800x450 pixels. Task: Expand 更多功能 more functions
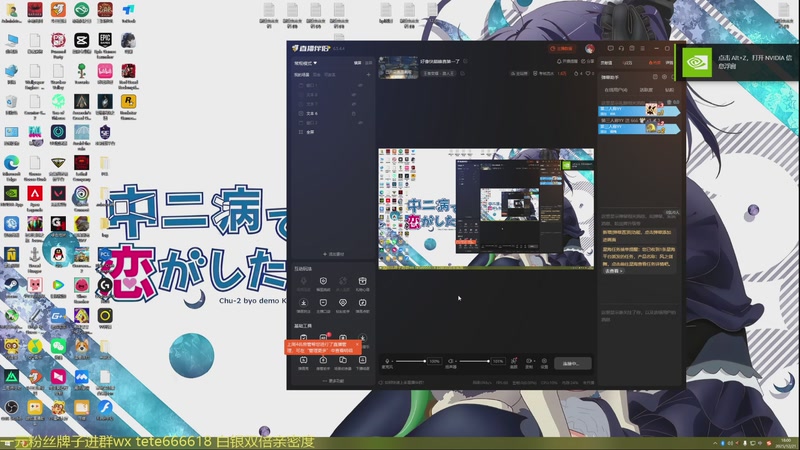333,381
